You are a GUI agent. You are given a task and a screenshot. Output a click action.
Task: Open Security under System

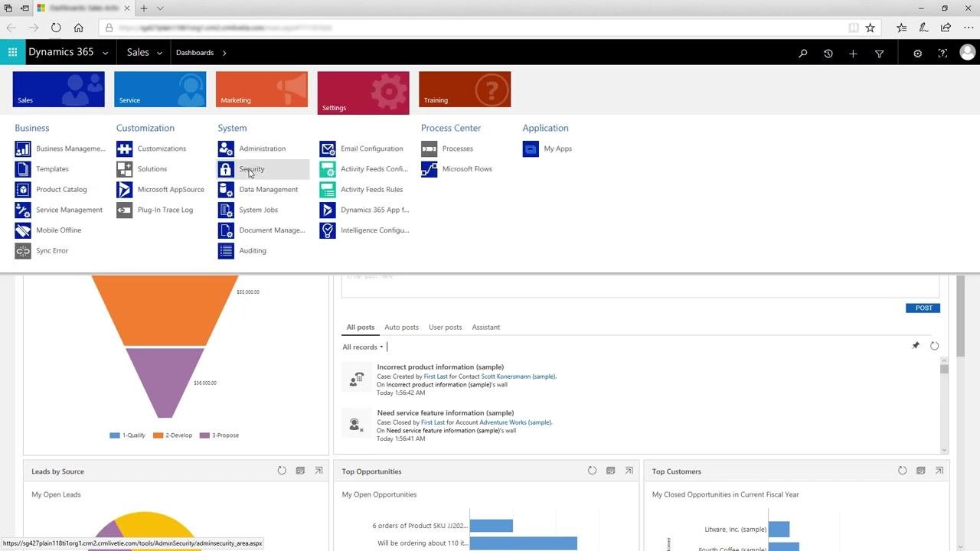(x=263, y=169)
